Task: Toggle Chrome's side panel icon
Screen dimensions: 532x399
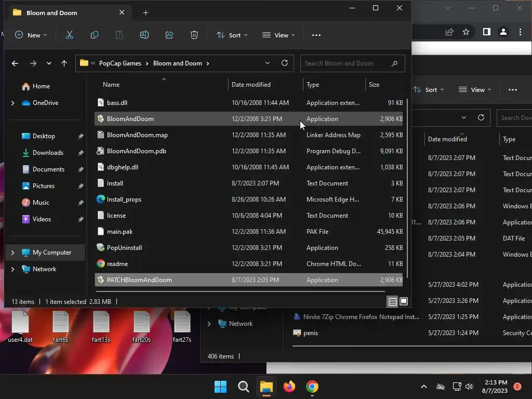Action: [x=486, y=32]
